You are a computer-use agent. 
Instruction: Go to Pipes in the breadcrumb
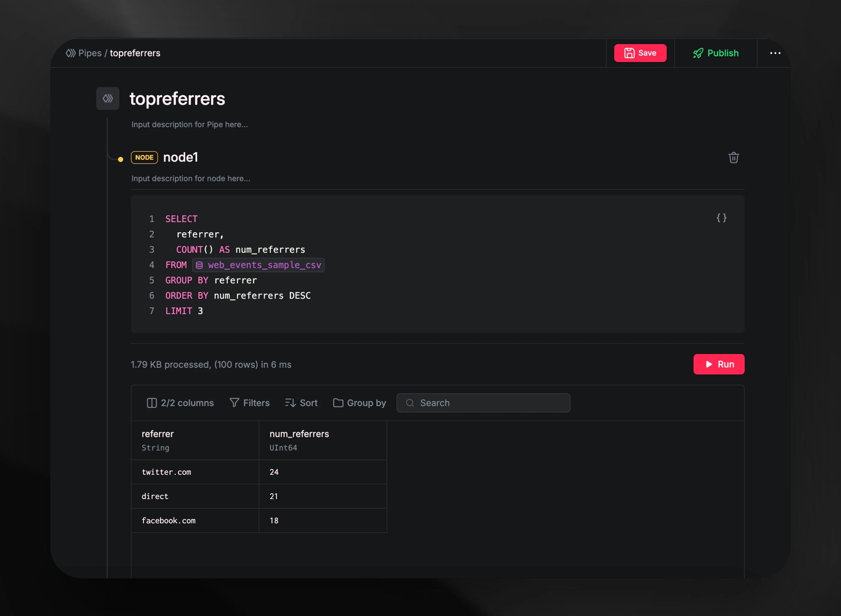click(x=90, y=53)
